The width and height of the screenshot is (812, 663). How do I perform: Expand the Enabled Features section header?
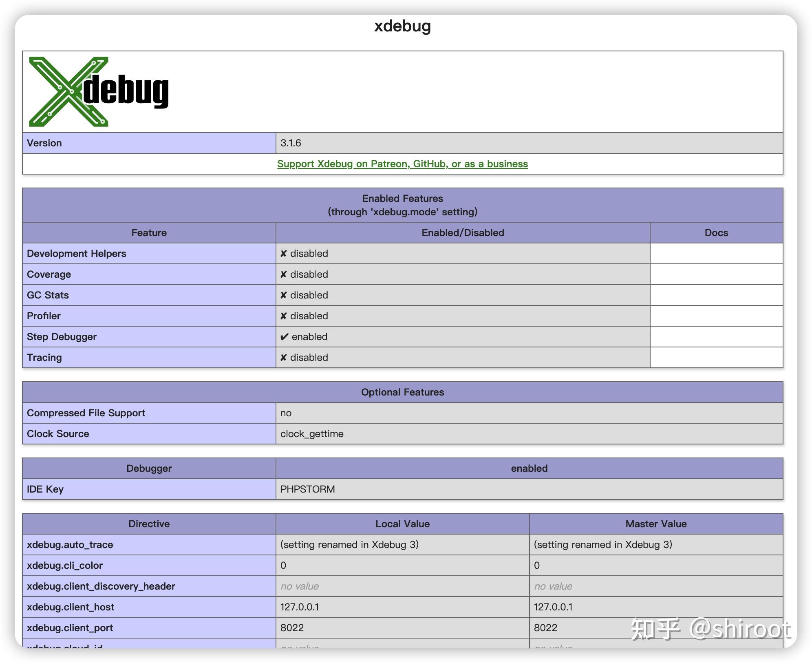click(402, 205)
